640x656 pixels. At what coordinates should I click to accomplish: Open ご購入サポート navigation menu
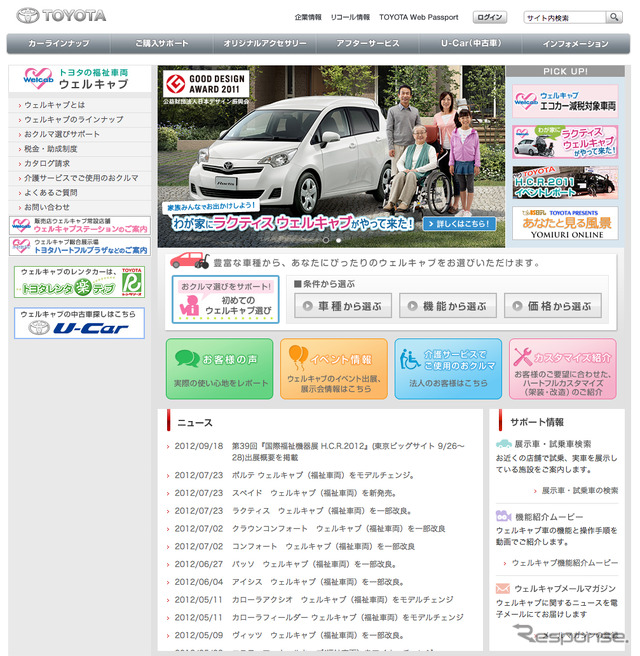[x=162, y=43]
